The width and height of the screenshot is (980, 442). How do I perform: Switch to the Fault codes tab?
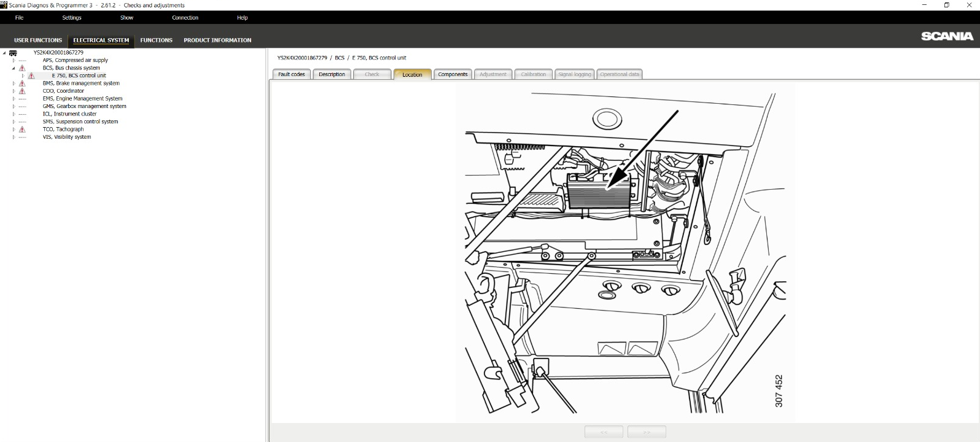click(291, 74)
